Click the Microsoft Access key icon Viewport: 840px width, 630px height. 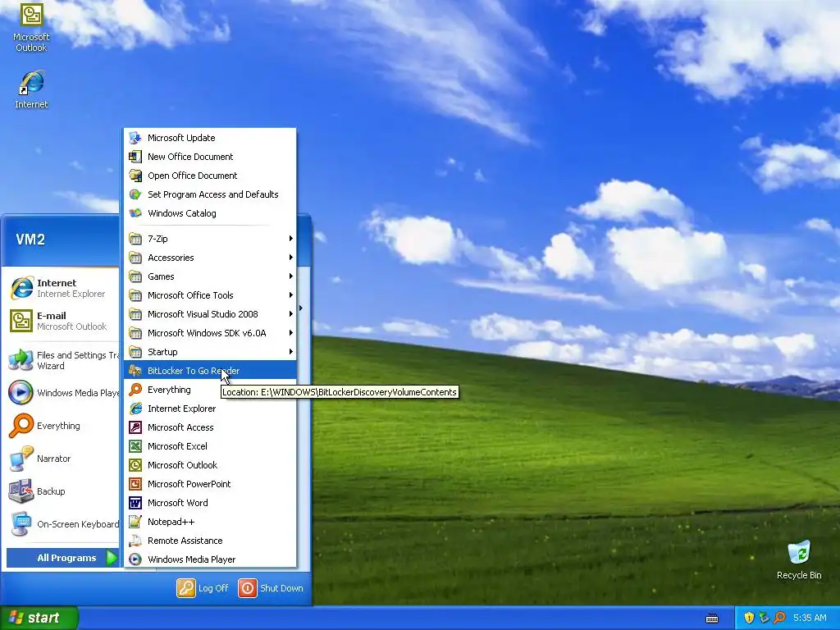pyautogui.click(x=135, y=427)
